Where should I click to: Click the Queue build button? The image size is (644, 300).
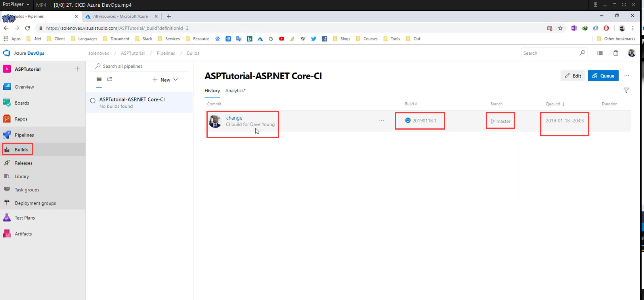tap(603, 76)
